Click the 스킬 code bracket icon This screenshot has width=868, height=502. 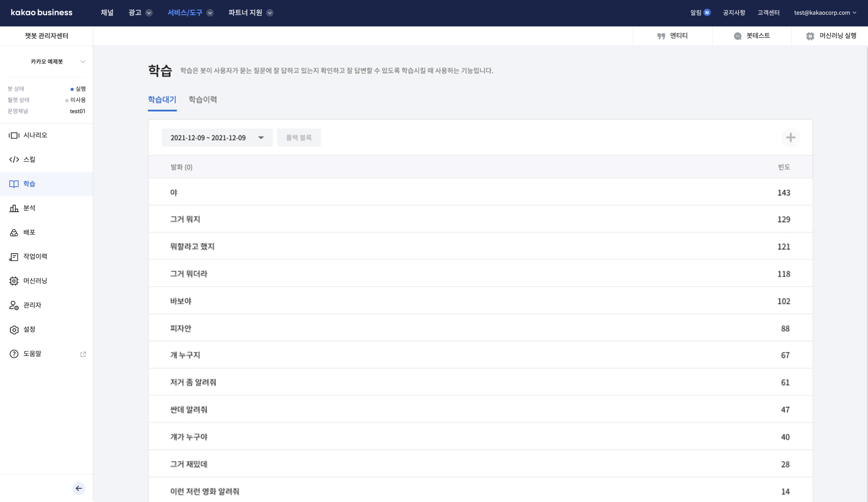[x=14, y=159]
